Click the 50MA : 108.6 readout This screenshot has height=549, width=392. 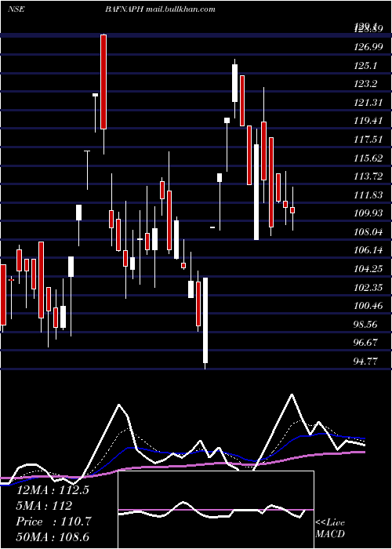pos(53,537)
